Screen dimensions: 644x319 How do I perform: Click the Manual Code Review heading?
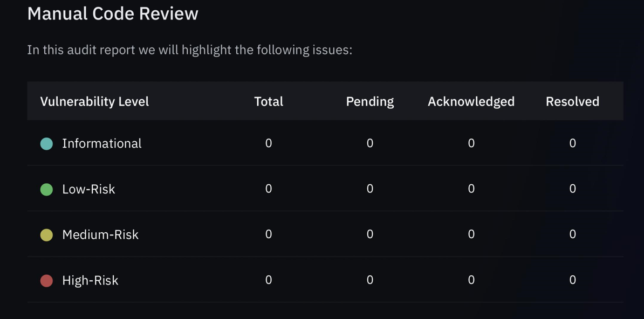coord(113,13)
